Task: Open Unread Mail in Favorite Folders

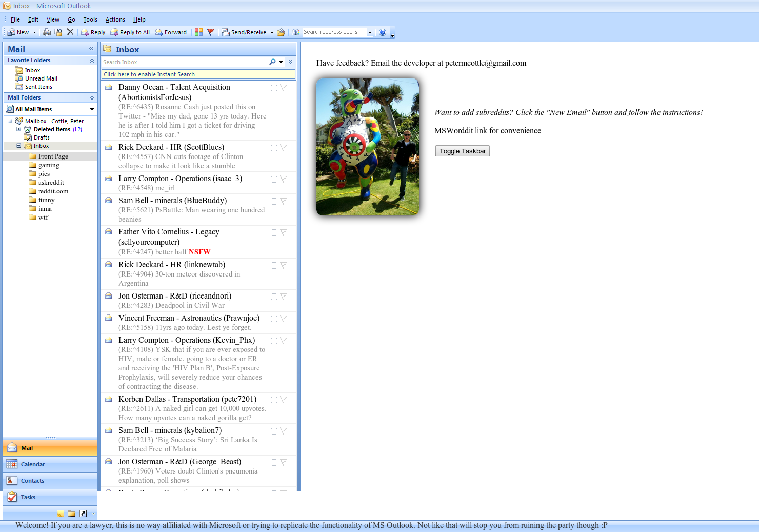Action: (x=41, y=78)
